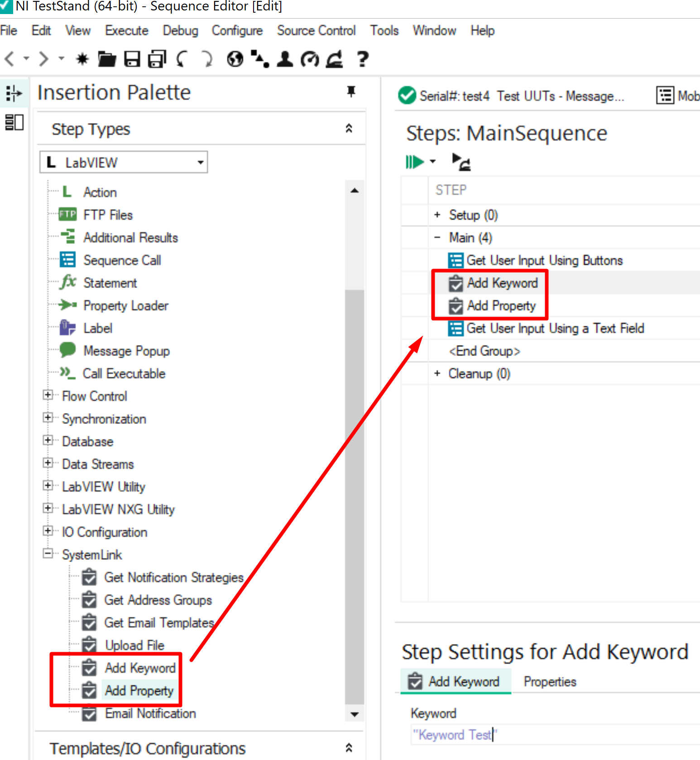The width and height of the screenshot is (700, 760).
Task: Expand the IO Configuration tree node
Action: click(x=48, y=531)
